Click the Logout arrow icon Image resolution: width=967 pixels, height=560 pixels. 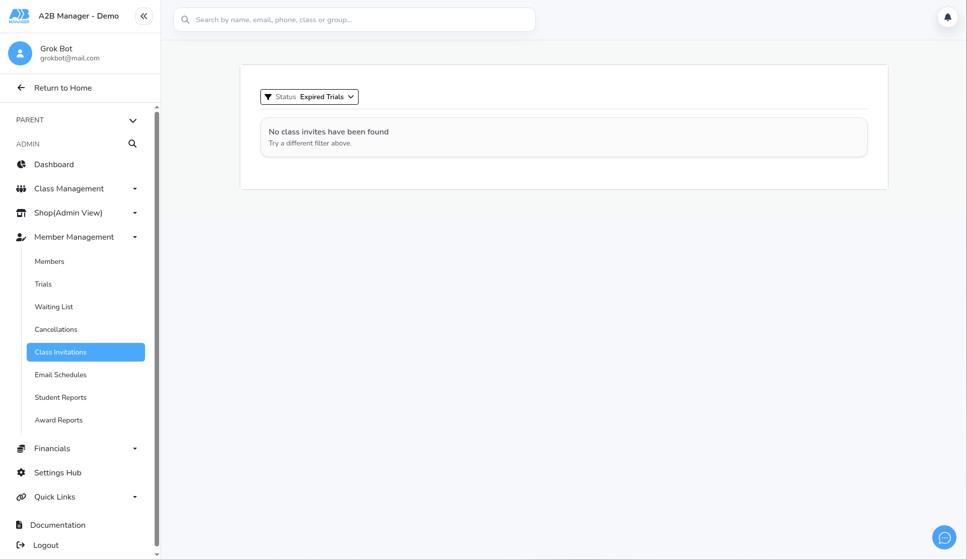21,545
